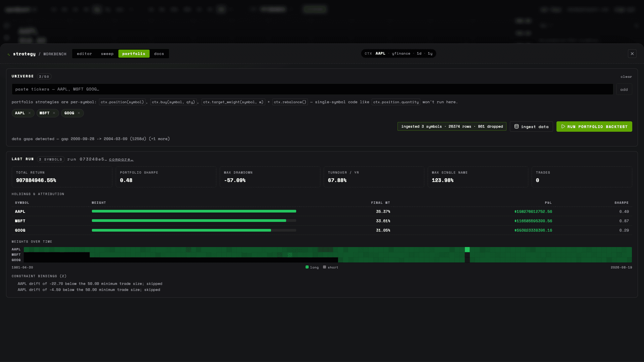Click the AAPL P&L value $198276012752.56
Viewport: 644px width, 362px height.
533,212
